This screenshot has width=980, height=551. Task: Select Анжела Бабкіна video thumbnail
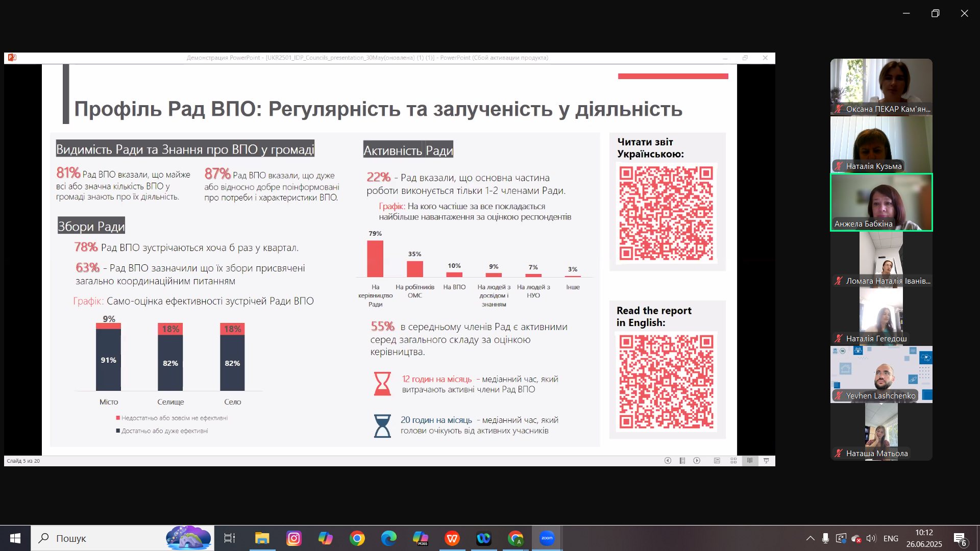pos(881,203)
